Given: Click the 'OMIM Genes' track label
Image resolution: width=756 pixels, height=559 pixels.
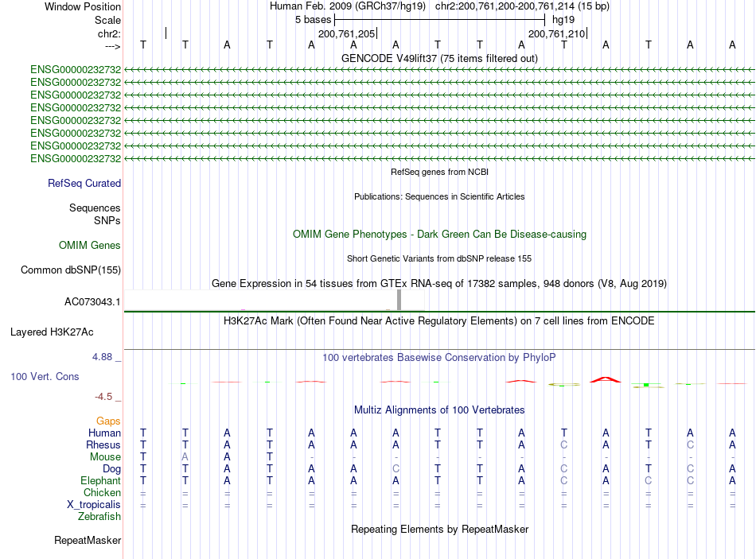Looking at the screenshot, I should [90, 245].
